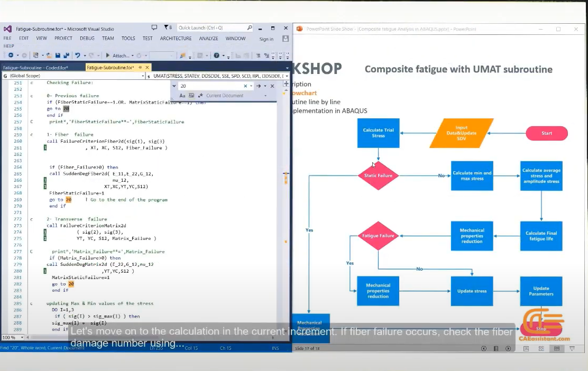The height and width of the screenshot is (371, 588).
Task: Open the feedback speech bubble icon
Action: 154,27
